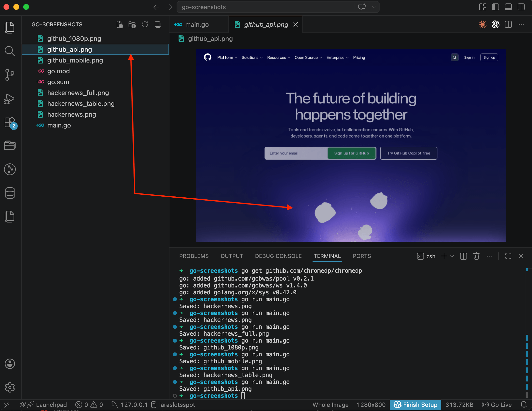Open the Search view in the activity bar
The width and height of the screenshot is (532, 411).
tap(10, 51)
